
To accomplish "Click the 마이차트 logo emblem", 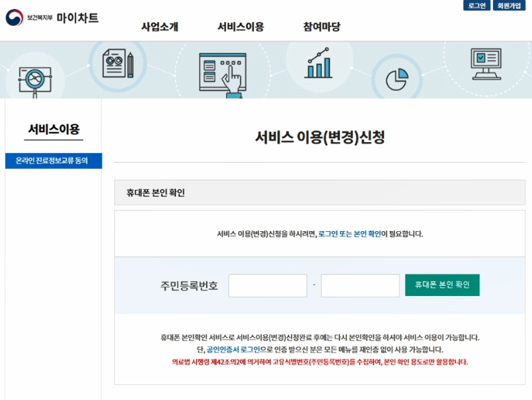I will coord(14,18).
